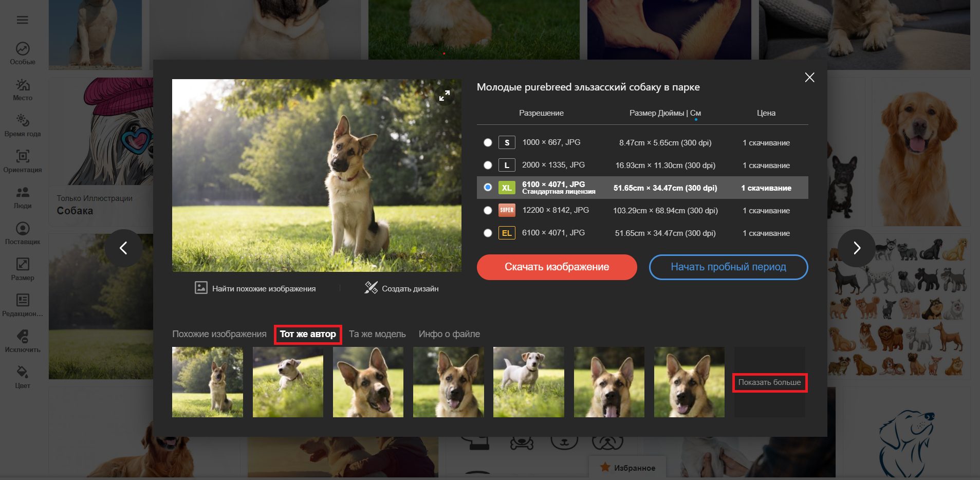Select the S 1000 × 667 JPG radio option
Screen dimensions: 980x480
[x=488, y=143]
